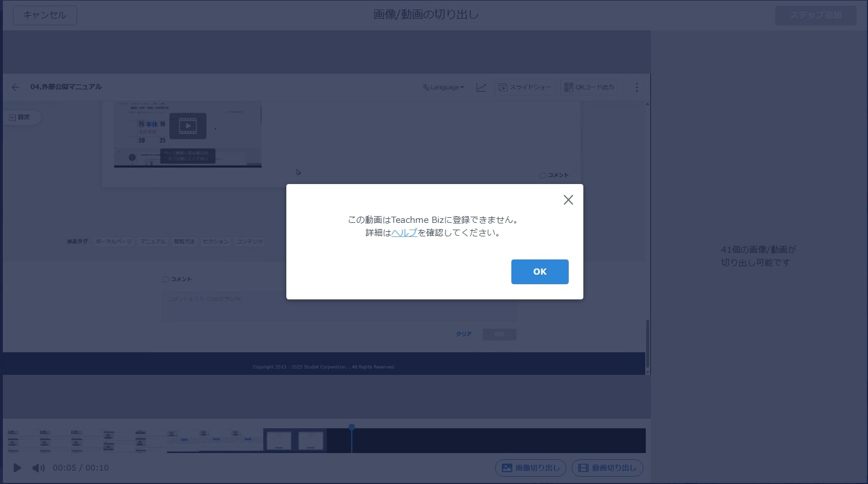Dismiss the error dialog with OK
The image size is (868, 484).
point(539,271)
